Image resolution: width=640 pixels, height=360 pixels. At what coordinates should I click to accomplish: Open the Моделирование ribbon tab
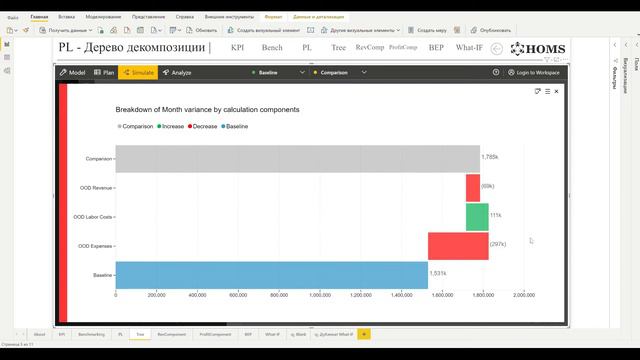[103, 17]
